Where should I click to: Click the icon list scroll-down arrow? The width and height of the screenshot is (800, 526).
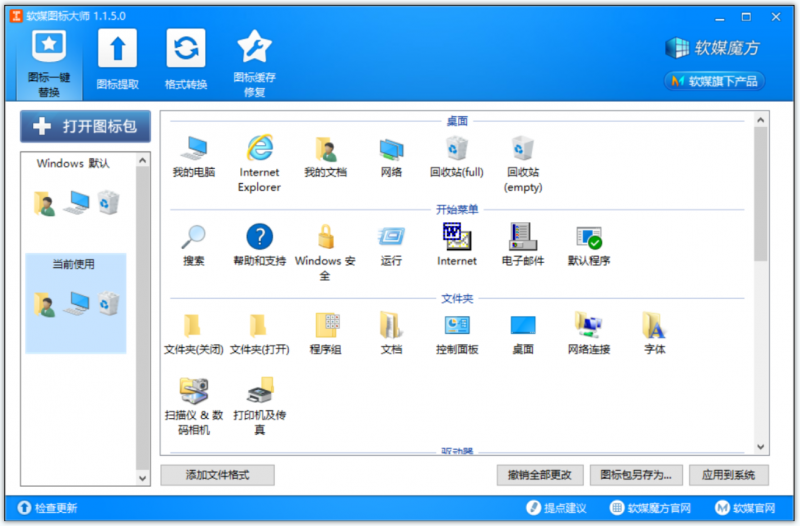pyautogui.click(x=761, y=446)
